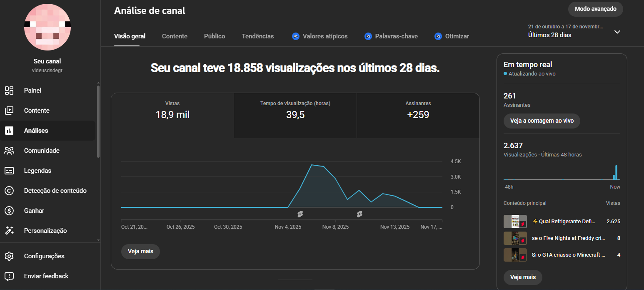Click Veja mais in the Em tempo real panel
Screen dimensions: 644x290
(523, 277)
